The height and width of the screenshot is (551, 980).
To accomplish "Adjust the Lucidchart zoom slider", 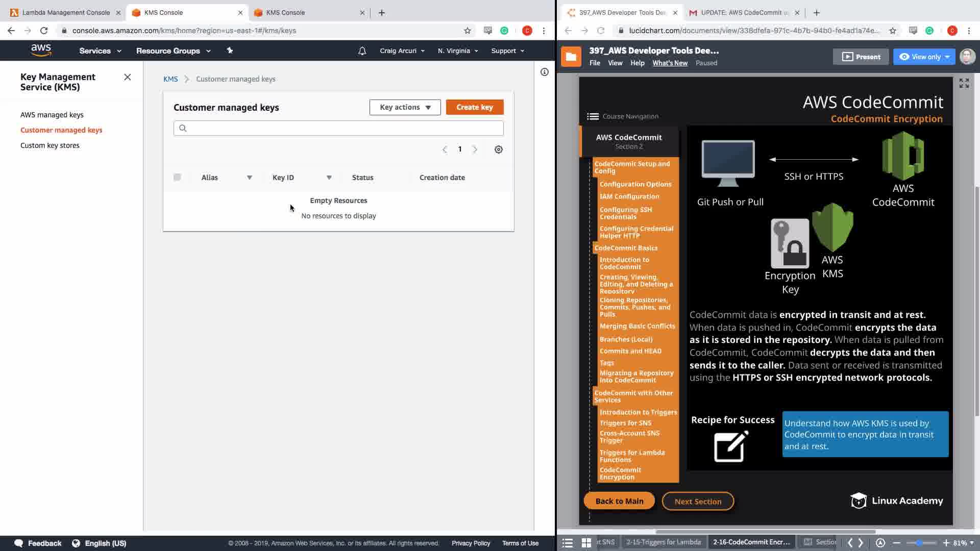I will [x=919, y=542].
